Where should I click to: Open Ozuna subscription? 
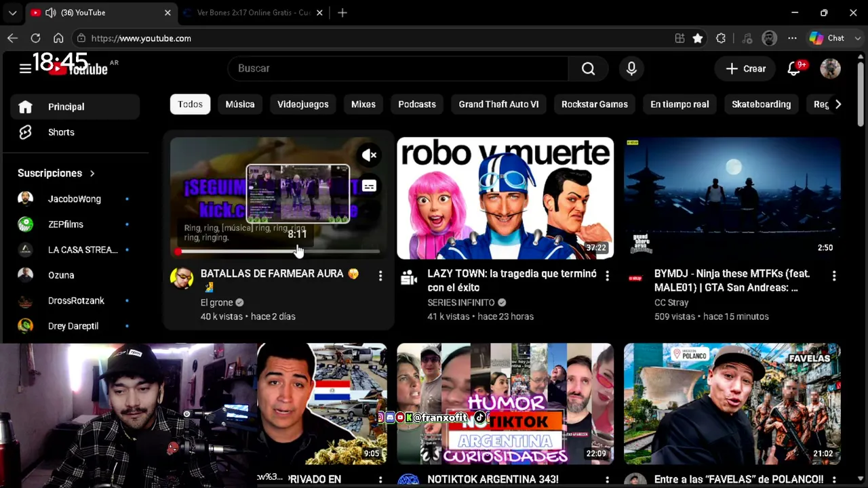75,275
